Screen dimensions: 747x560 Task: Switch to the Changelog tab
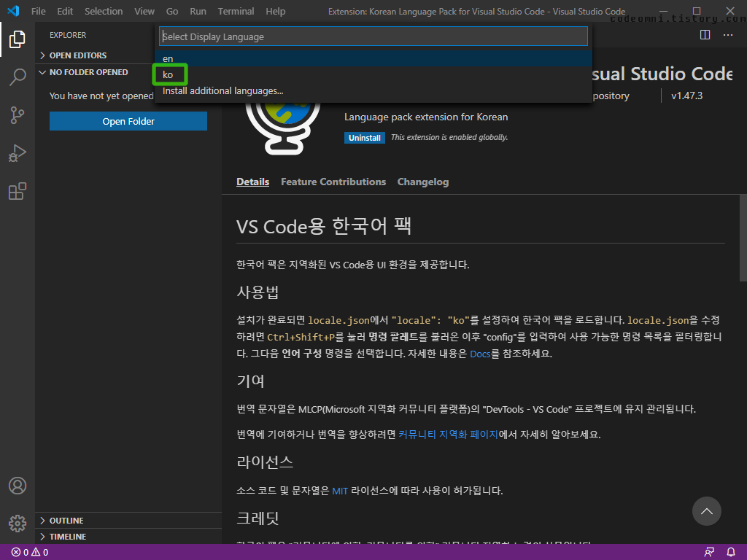[x=423, y=182]
